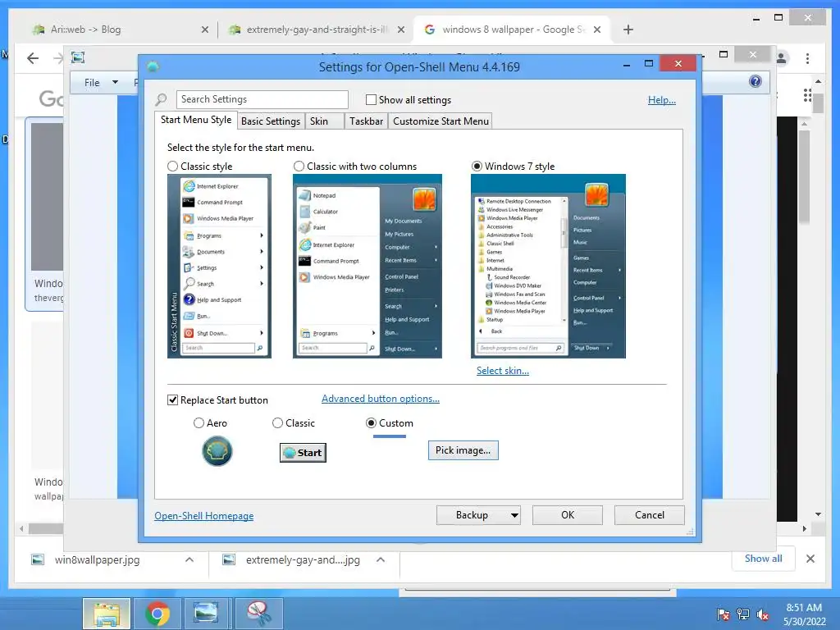Image resolution: width=840 pixels, height=630 pixels.
Task: Close the Ari::web Blog tab
Action: pos(205,30)
